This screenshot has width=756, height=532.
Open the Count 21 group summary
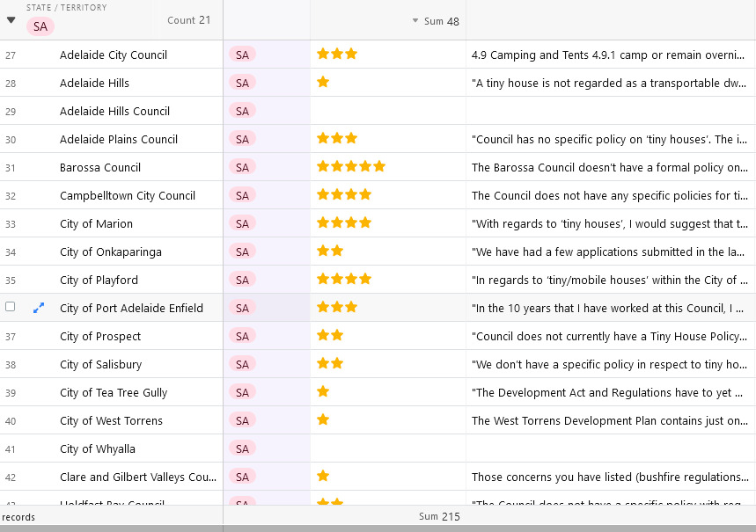pos(188,20)
